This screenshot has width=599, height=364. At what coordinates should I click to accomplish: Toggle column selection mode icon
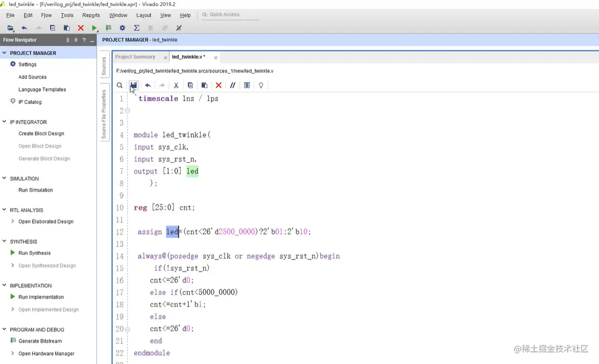247,85
